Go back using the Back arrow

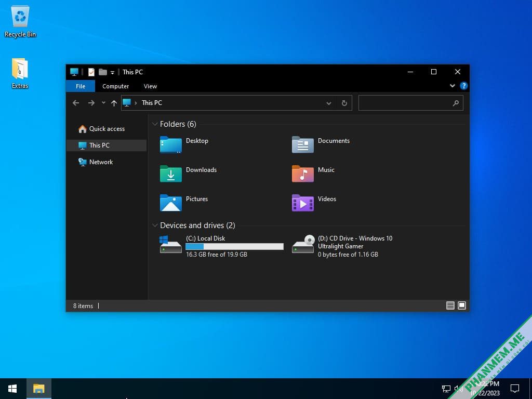tap(76, 103)
